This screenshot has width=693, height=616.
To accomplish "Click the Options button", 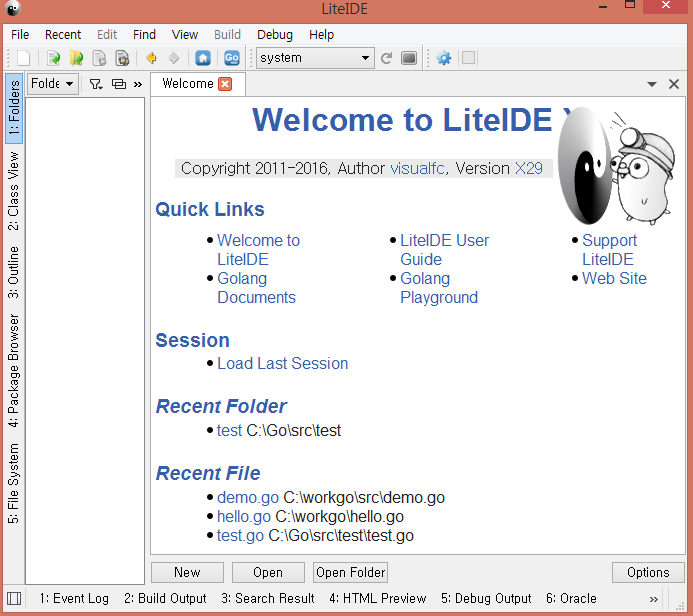I will (x=648, y=572).
